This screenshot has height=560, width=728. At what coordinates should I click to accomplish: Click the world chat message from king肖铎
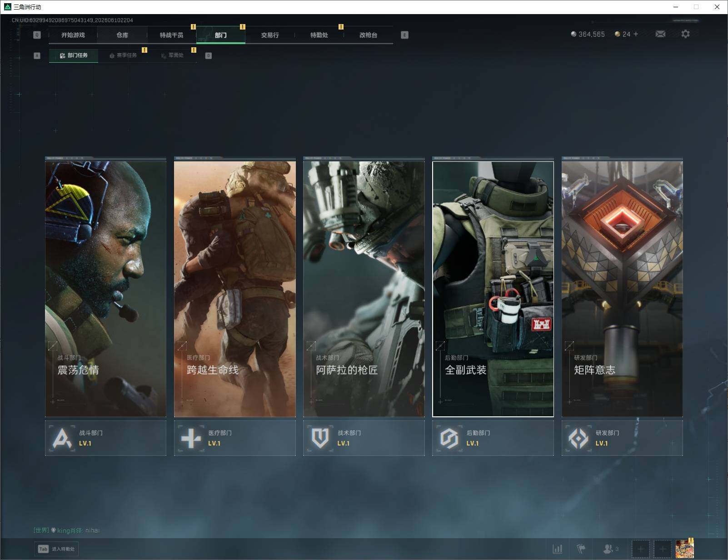(66, 530)
